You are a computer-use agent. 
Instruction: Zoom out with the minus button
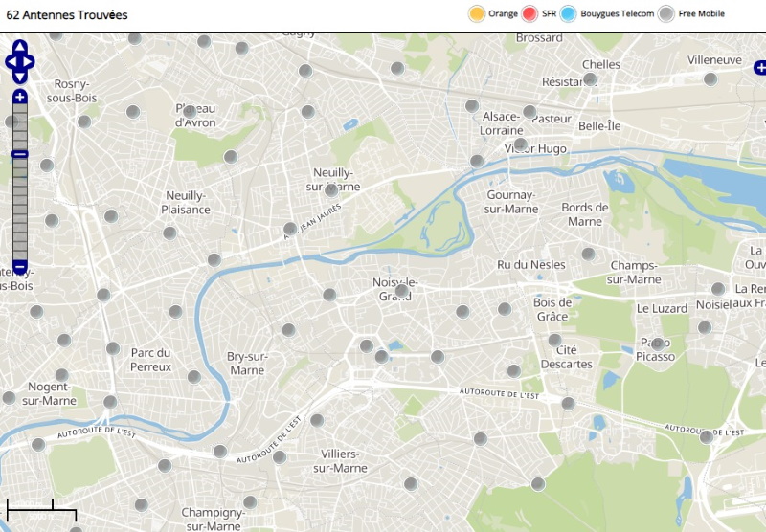click(20, 265)
